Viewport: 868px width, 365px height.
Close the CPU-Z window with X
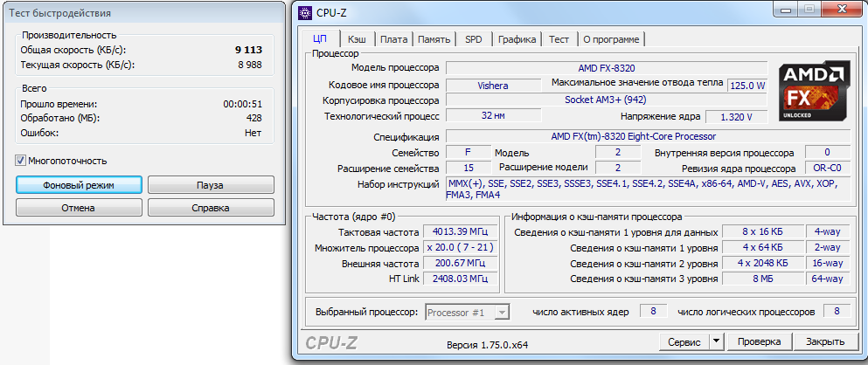pos(840,10)
